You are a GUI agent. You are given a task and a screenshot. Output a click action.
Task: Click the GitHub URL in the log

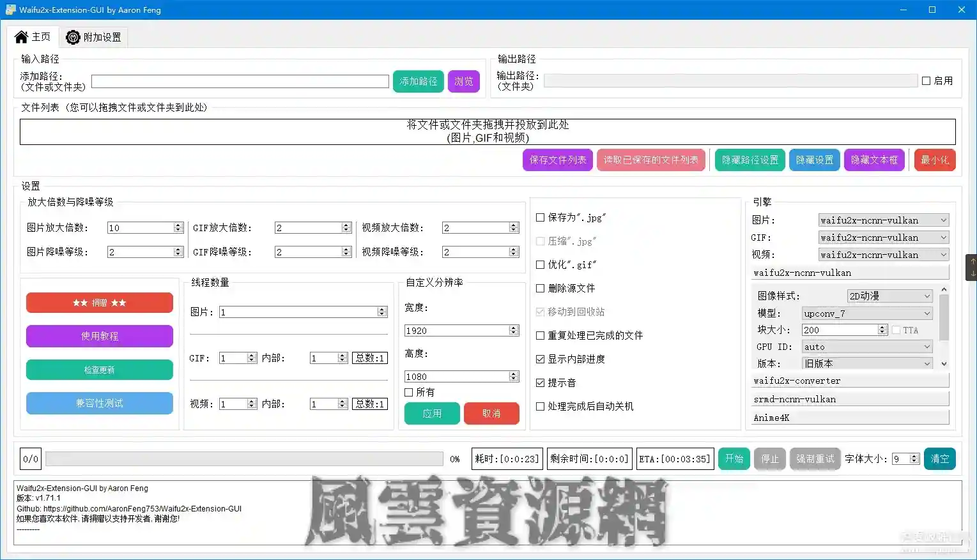click(142, 509)
